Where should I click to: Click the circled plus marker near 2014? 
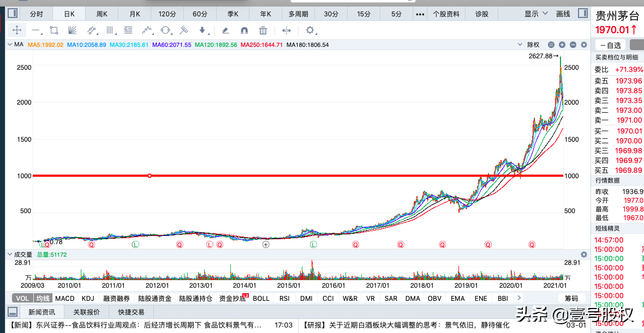[x=266, y=245]
